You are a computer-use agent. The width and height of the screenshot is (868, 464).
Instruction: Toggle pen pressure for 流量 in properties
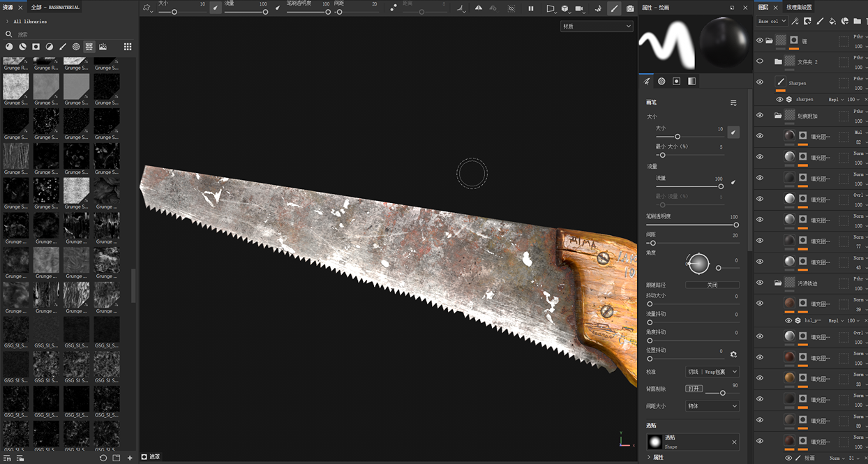733,182
